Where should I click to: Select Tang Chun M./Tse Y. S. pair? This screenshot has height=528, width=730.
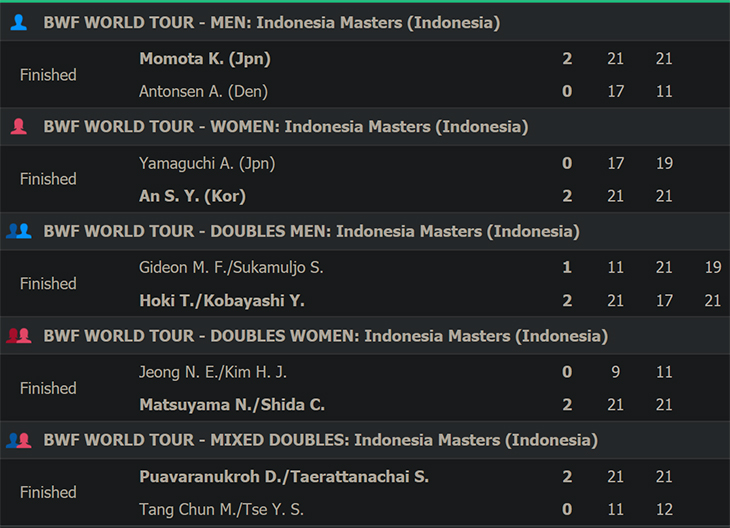coord(222,509)
